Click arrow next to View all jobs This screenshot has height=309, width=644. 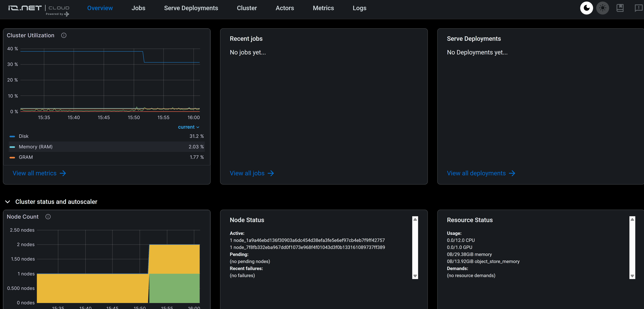pyautogui.click(x=271, y=173)
